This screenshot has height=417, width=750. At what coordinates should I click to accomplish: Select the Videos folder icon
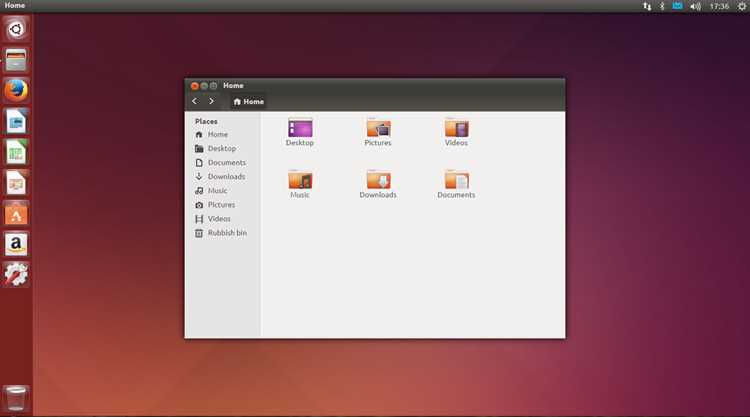[456, 132]
